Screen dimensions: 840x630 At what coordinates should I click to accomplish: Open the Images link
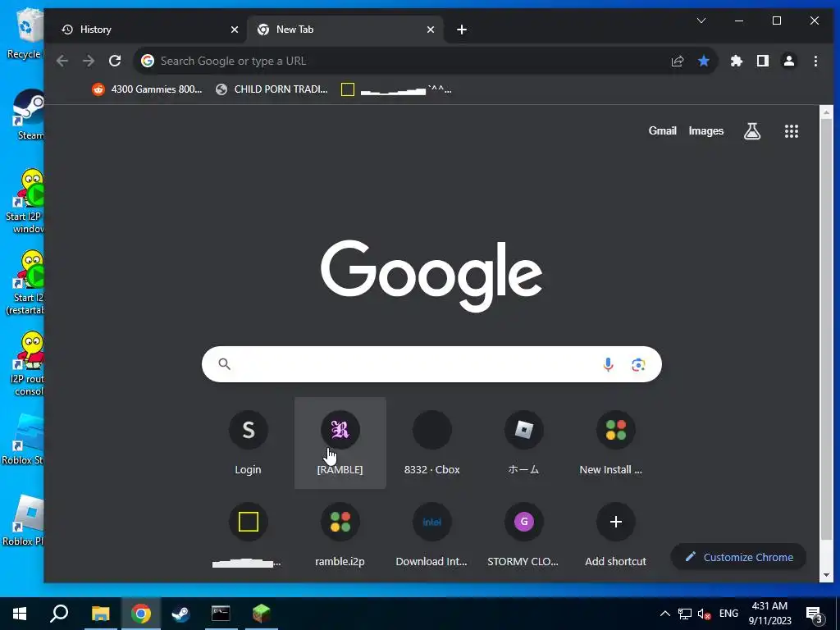[x=706, y=130]
